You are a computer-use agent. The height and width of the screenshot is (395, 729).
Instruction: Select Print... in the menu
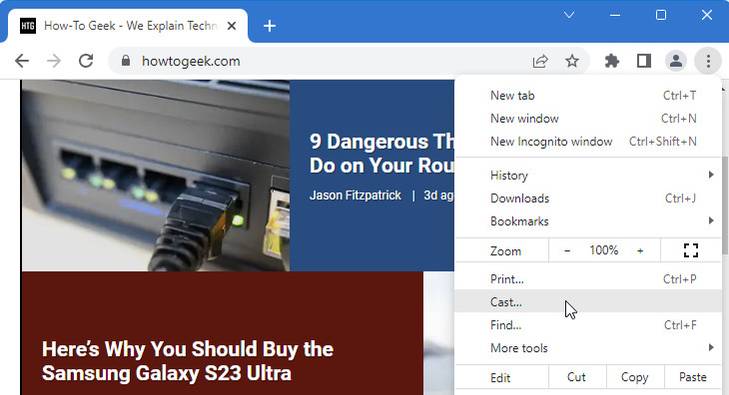click(588, 279)
